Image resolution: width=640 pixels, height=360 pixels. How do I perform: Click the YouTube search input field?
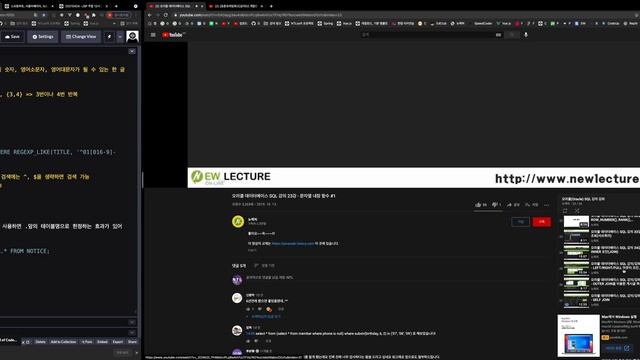(x=427, y=35)
